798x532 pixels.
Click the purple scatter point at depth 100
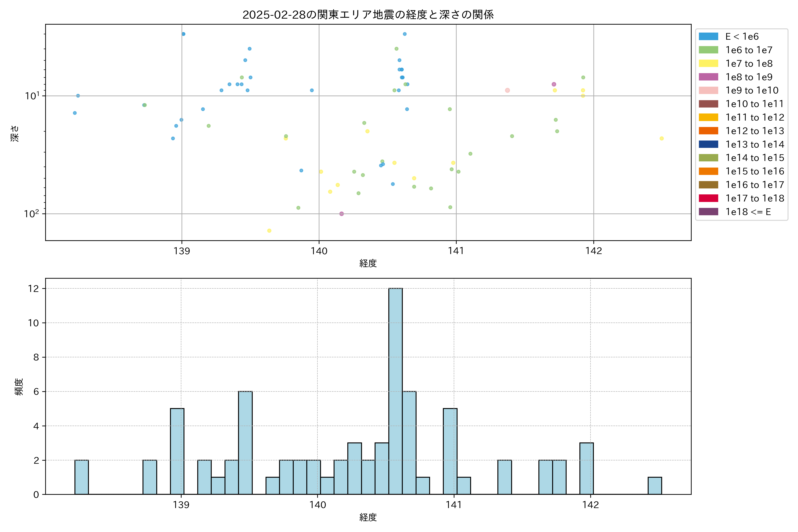coord(341,214)
